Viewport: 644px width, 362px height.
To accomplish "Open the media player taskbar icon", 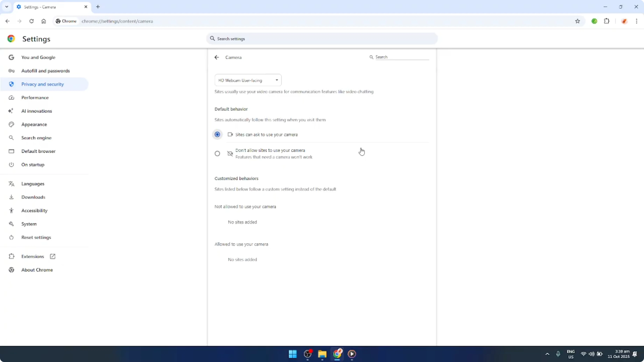I will coord(352,354).
